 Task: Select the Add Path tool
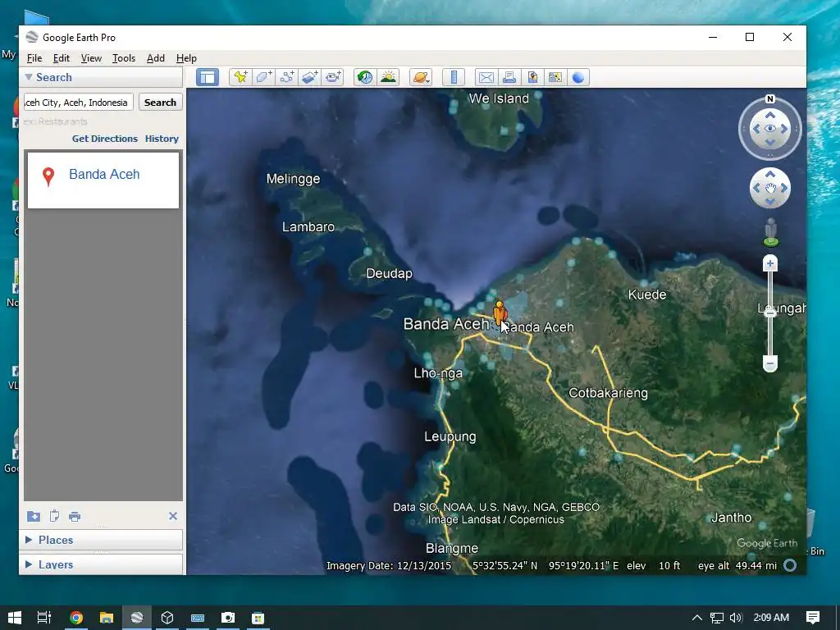click(286, 77)
